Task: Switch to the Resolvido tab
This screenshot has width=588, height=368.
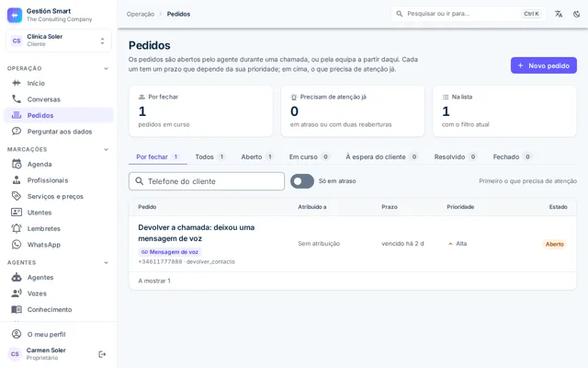Action: coord(456,156)
